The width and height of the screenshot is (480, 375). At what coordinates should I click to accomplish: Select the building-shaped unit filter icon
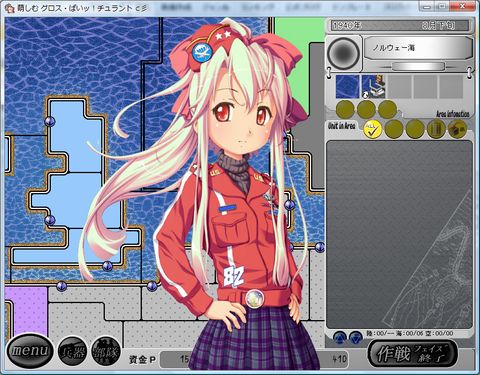436,129
